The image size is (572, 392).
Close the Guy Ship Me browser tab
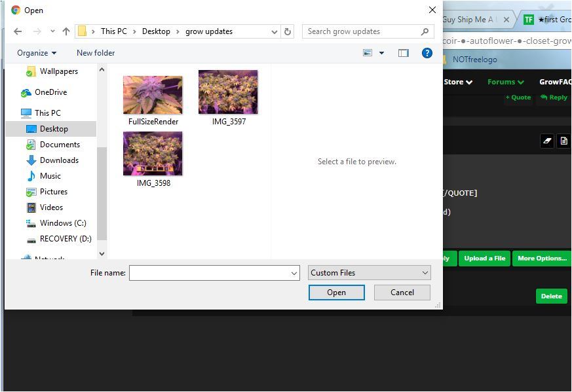coord(506,20)
